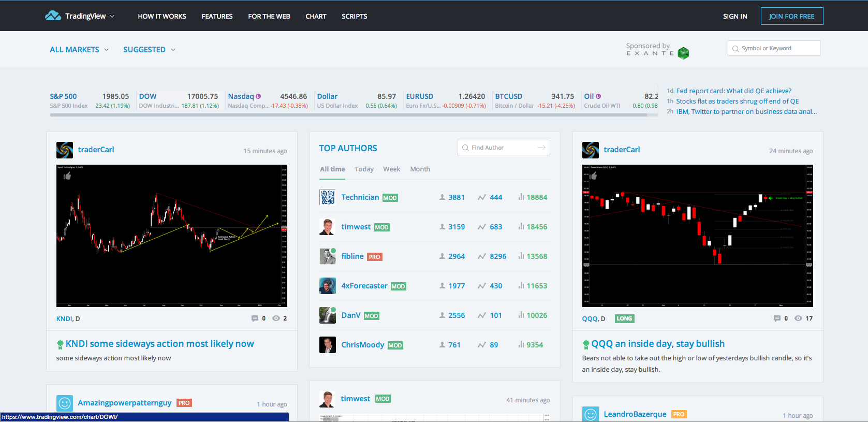Screen dimensions: 868x422
Task: Click timwest avatar on 41 minutes ago post
Action: point(327,399)
